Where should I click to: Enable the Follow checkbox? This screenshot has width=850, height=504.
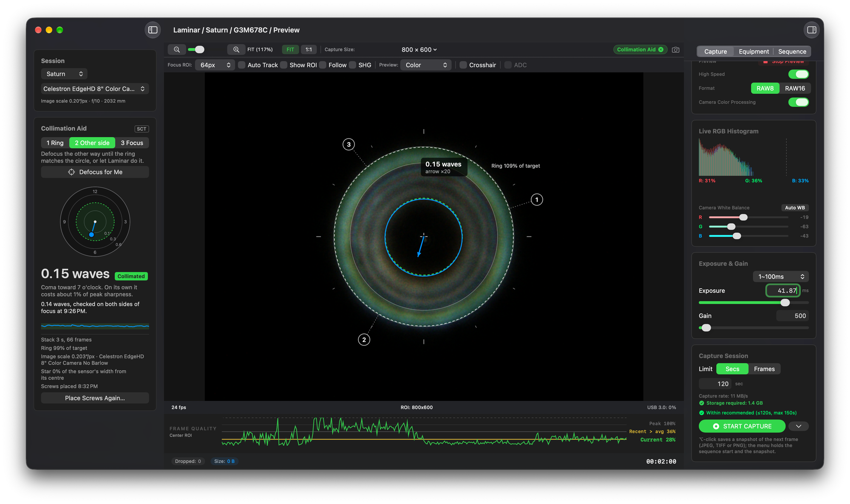coord(323,65)
